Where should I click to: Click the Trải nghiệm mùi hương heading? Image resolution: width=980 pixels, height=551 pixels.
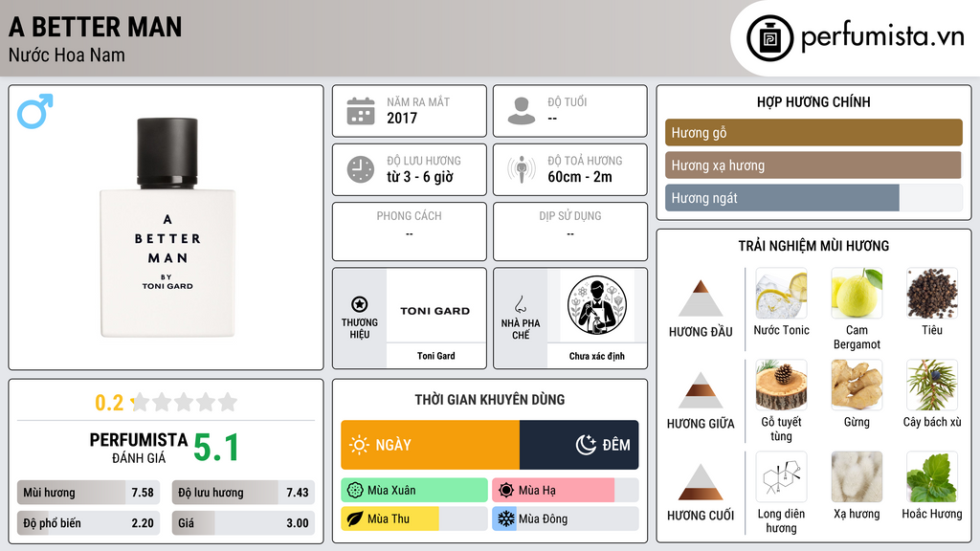coord(813,246)
